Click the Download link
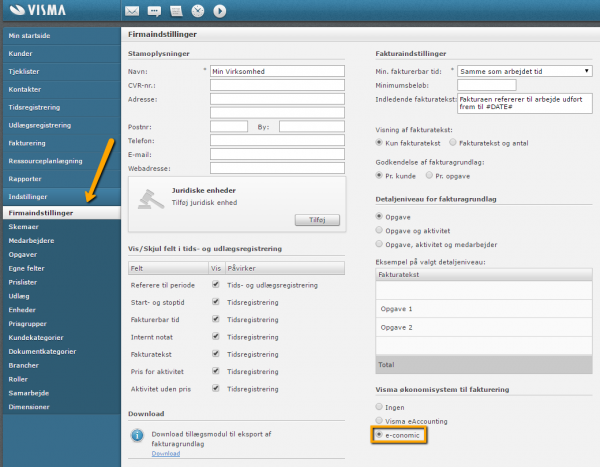This screenshot has width=600, height=467. coord(166,454)
